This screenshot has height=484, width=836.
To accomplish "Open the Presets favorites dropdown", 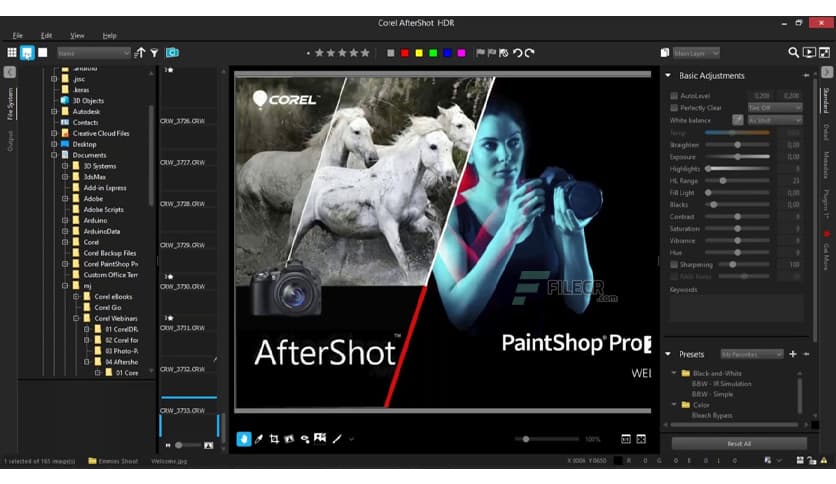I will point(752,354).
